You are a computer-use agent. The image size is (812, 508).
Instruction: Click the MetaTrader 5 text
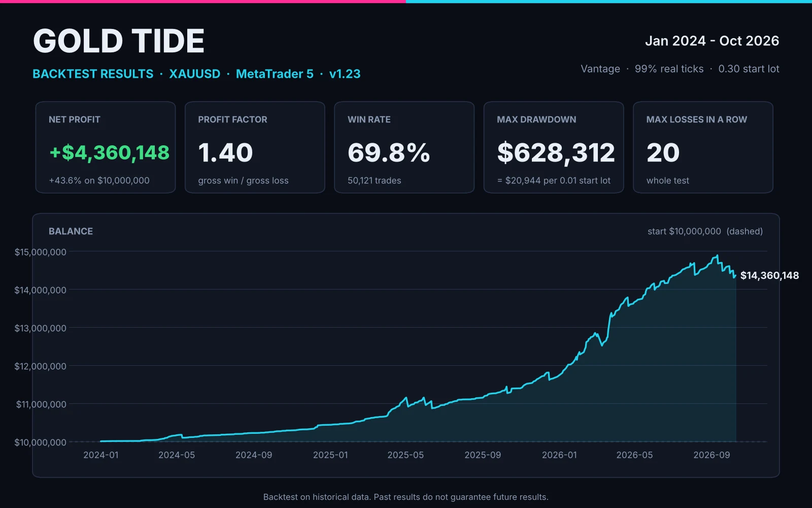click(x=275, y=74)
